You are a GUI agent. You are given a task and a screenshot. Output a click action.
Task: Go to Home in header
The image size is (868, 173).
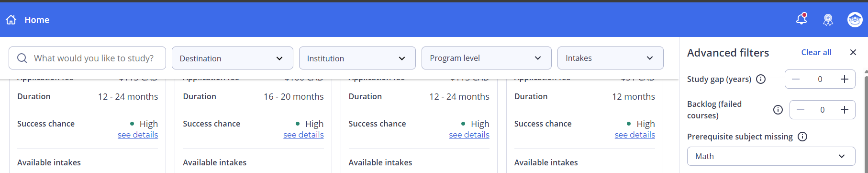click(x=37, y=20)
